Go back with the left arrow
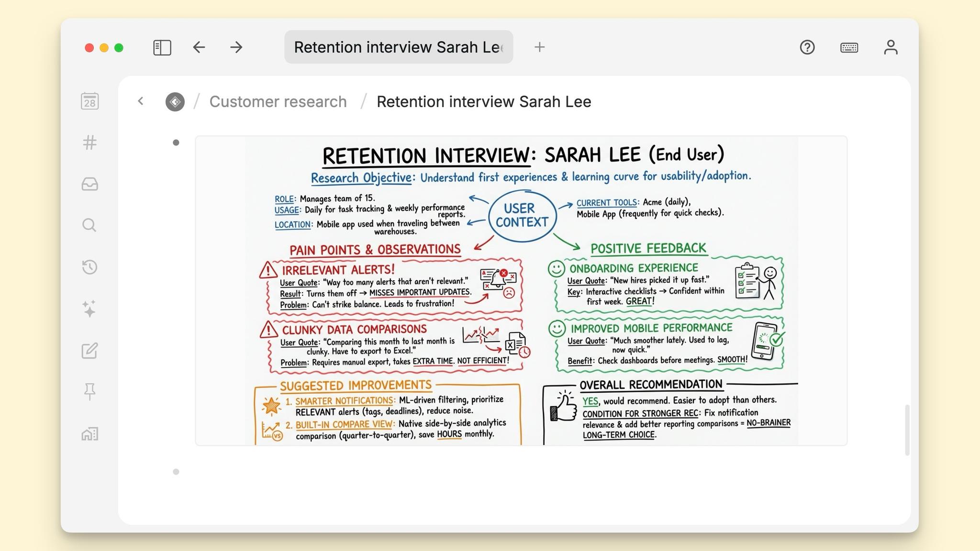Image resolution: width=980 pixels, height=551 pixels. [199, 47]
